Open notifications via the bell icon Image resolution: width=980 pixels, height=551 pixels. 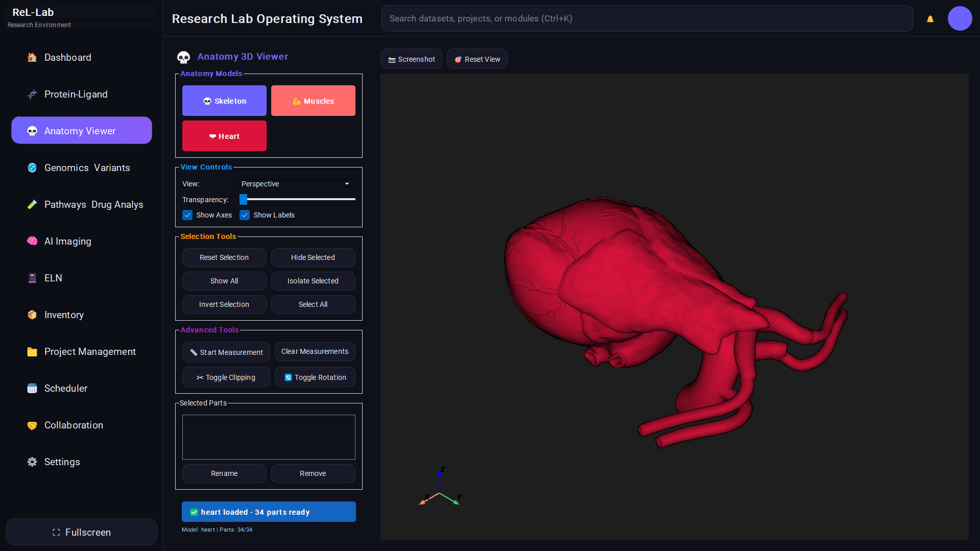click(x=930, y=19)
